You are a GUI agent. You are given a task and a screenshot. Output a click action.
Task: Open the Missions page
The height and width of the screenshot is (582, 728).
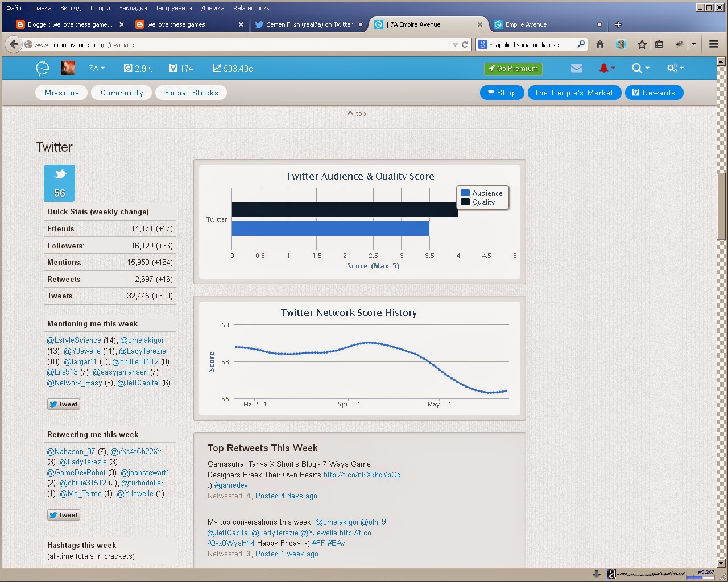pos(62,93)
